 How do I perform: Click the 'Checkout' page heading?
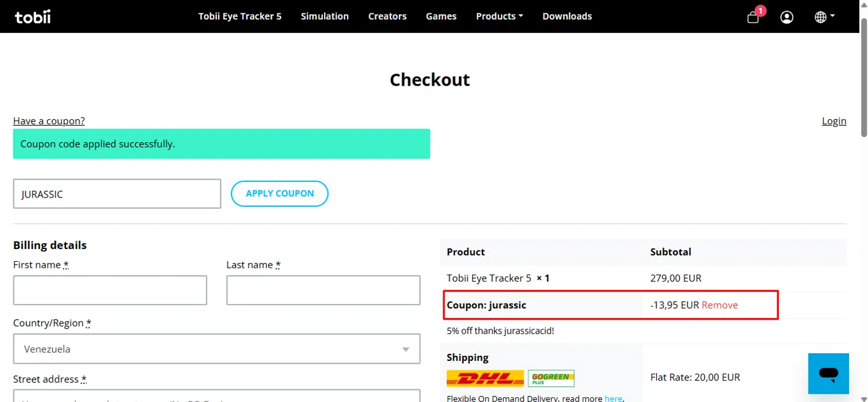[x=429, y=79]
